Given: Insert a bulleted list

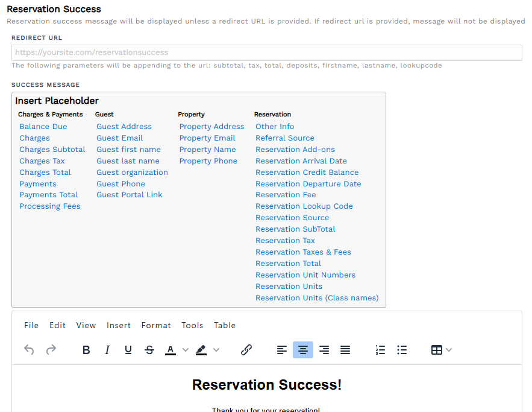Looking at the screenshot, I should pos(401,350).
